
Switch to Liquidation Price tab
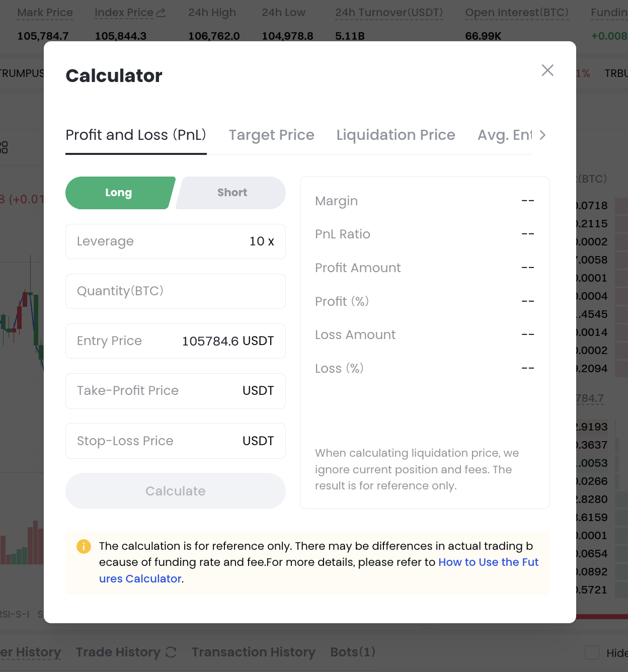click(396, 135)
